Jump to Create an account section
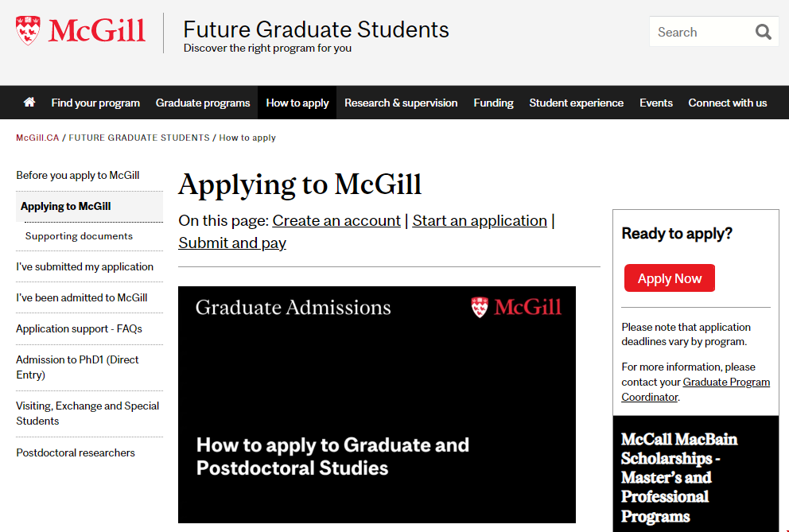The height and width of the screenshot is (532, 789). (x=336, y=220)
